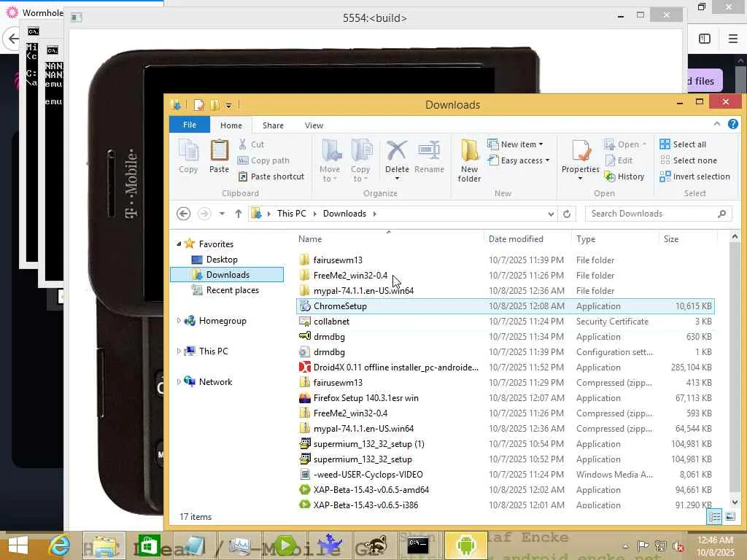The image size is (747, 560).
Task: Open browser hamburger menu behind Explorer
Action: (733, 39)
